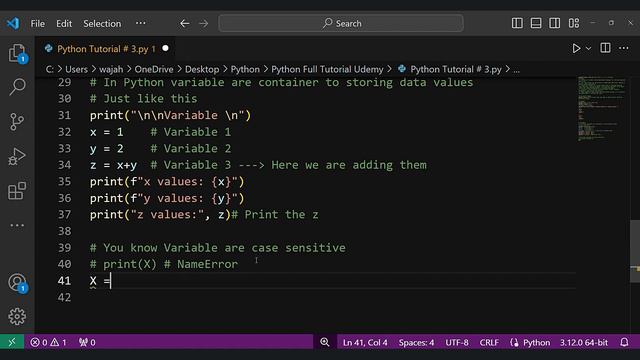Screen dimensions: 640x360
Task: Open breadcrumb OneDrive folder
Action: pyautogui.click(x=154, y=69)
